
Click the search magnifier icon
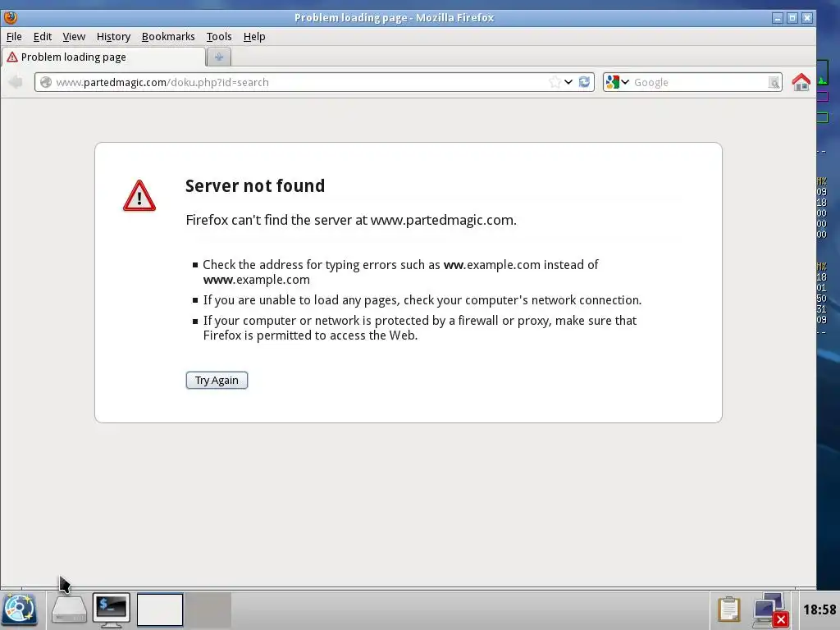[774, 82]
